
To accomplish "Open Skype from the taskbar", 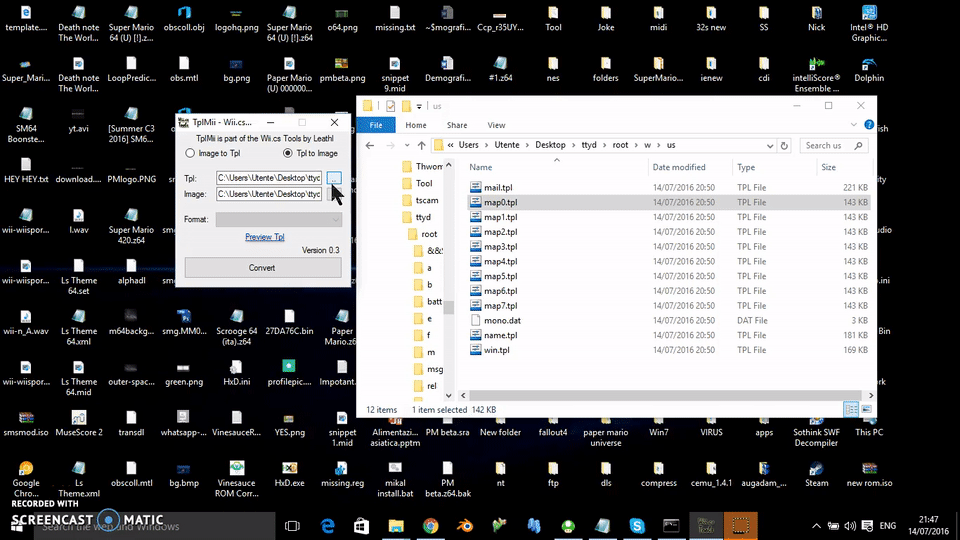I will 637,526.
